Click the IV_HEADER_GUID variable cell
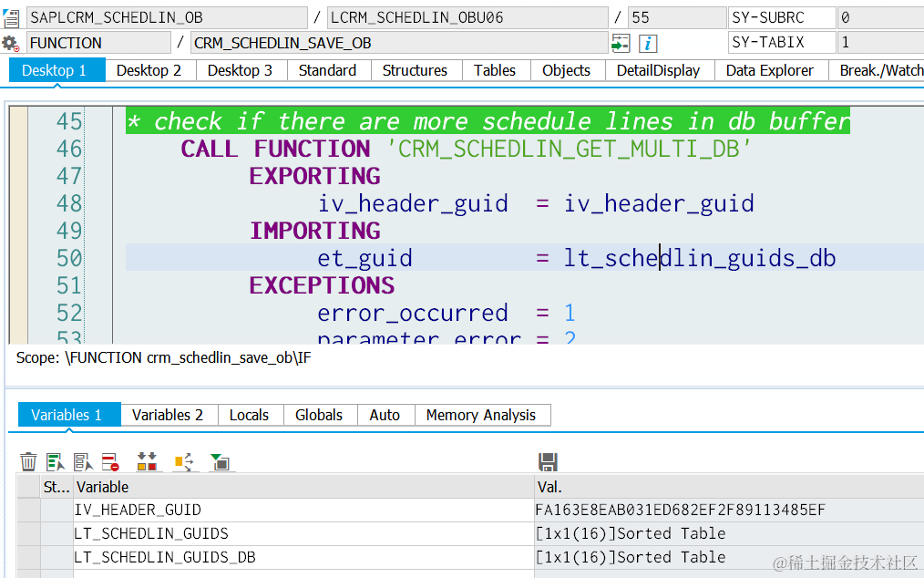Viewport: 924px width, 578px height. coord(303,510)
